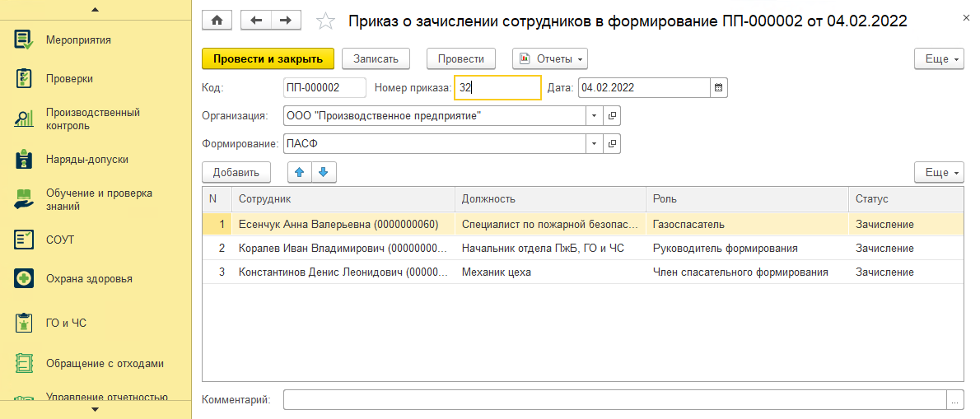Click Специалист по пожарной position cell
980x419 pixels.
click(550, 224)
